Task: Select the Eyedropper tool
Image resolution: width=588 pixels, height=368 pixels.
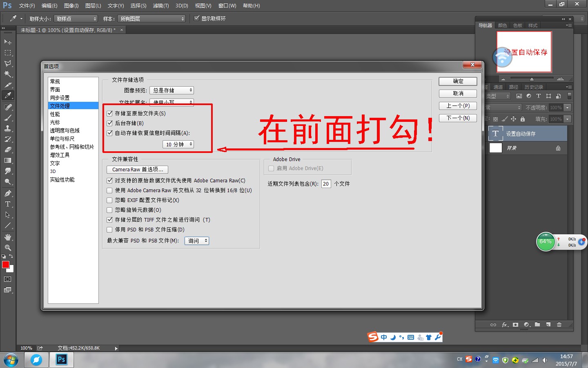Action: click(7, 95)
